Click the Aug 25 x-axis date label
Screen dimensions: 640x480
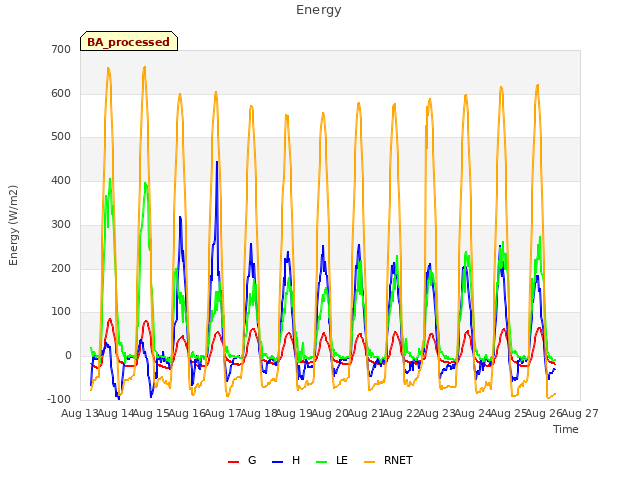[509, 414]
